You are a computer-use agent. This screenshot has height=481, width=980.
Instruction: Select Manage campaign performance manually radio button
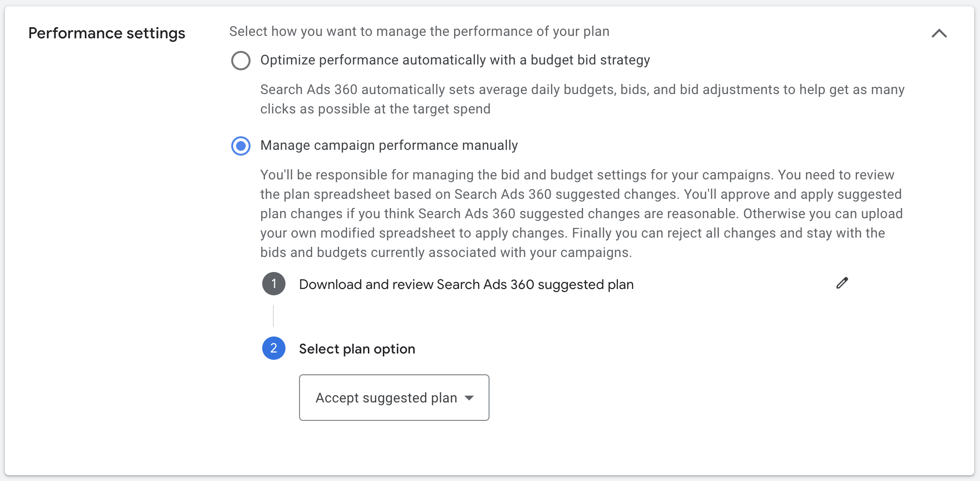click(241, 146)
